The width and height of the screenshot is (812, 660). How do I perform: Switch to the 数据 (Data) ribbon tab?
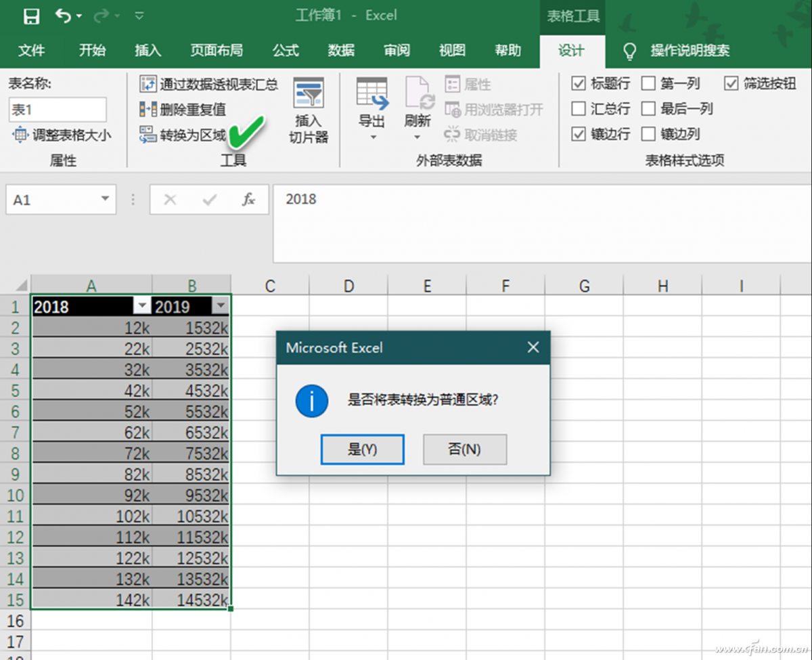[x=341, y=50]
